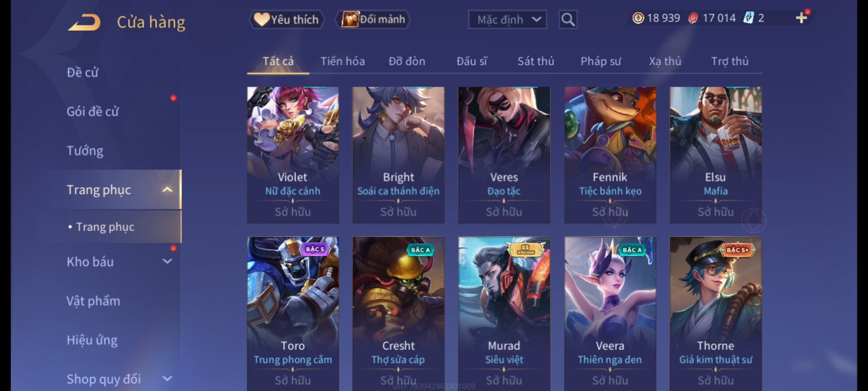
Task: Select the Trang phục sub-item
Action: tap(105, 227)
